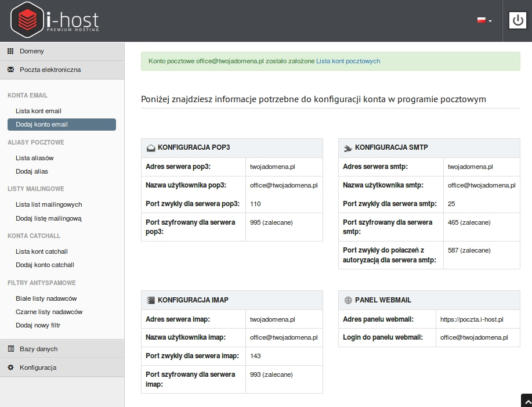Open the Polish flag language dropdown
The image size is (532, 407).
tap(484, 20)
